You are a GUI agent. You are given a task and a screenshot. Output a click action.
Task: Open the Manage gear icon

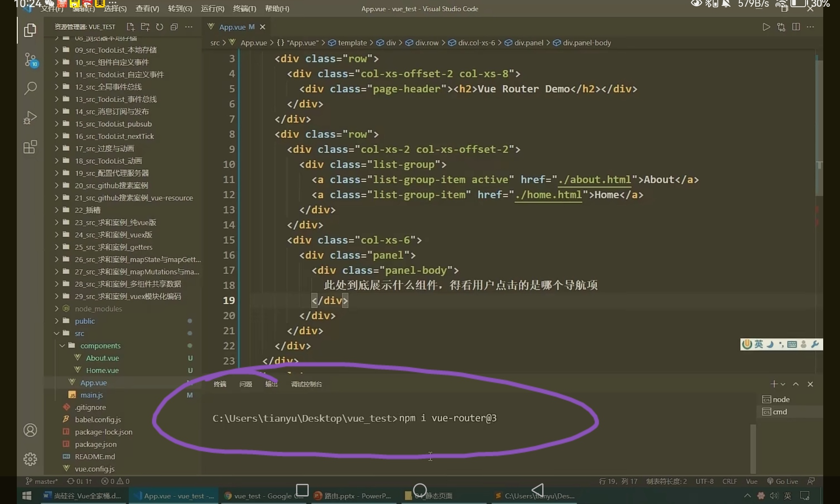coord(30,459)
